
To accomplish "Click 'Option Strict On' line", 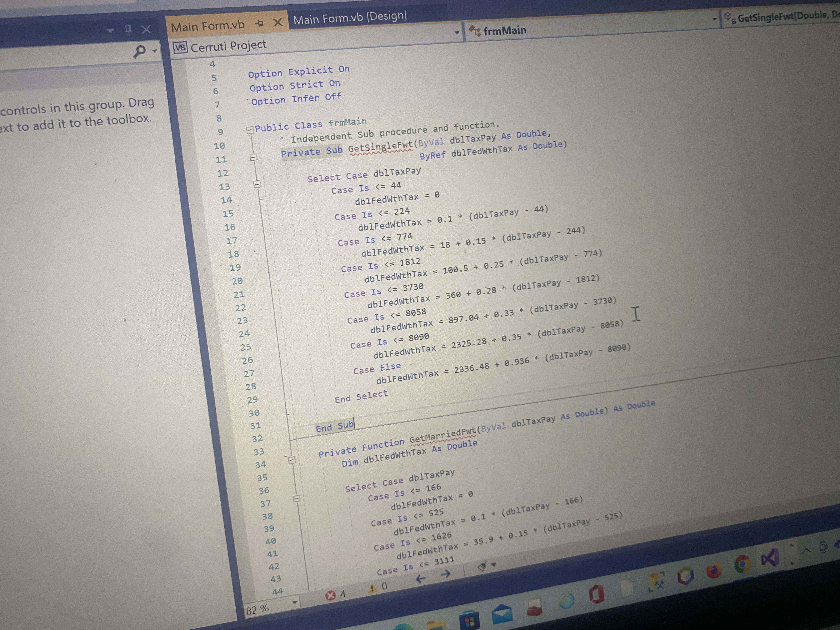I will [295, 85].
